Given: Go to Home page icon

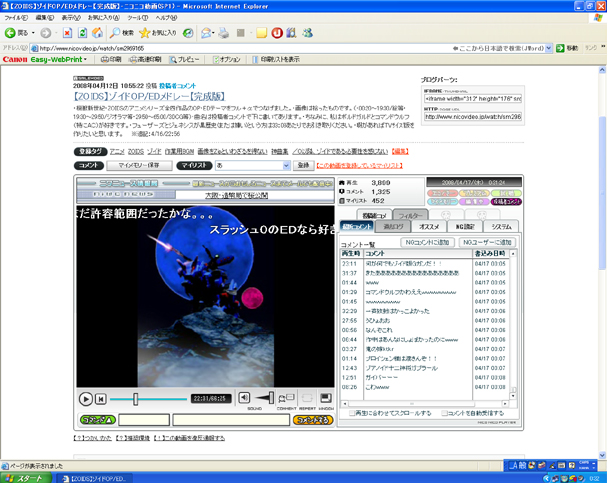Looking at the screenshot, I should (x=97, y=33).
